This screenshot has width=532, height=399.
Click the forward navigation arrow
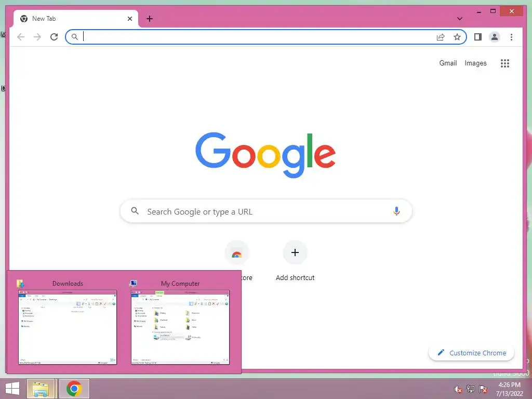(x=37, y=37)
